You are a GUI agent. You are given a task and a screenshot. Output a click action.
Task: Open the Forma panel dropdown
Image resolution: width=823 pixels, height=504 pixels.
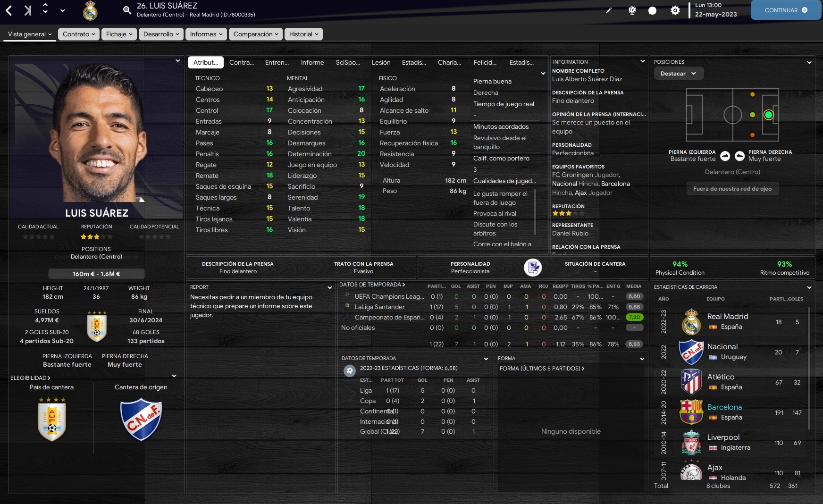pyautogui.click(x=642, y=359)
